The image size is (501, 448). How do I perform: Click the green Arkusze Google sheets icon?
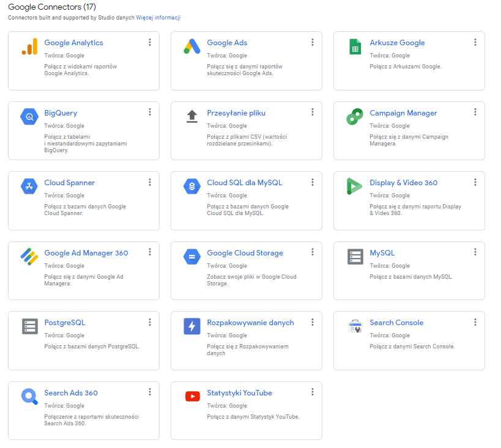[355, 46]
